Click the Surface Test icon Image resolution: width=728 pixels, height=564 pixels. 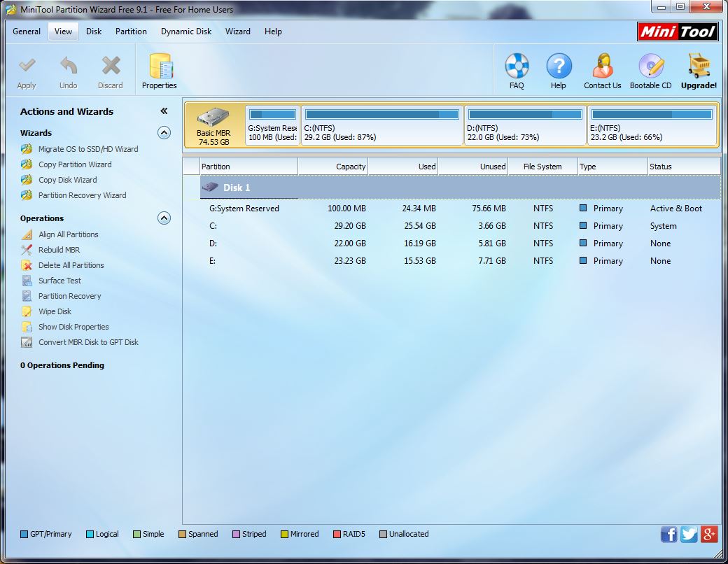(27, 281)
